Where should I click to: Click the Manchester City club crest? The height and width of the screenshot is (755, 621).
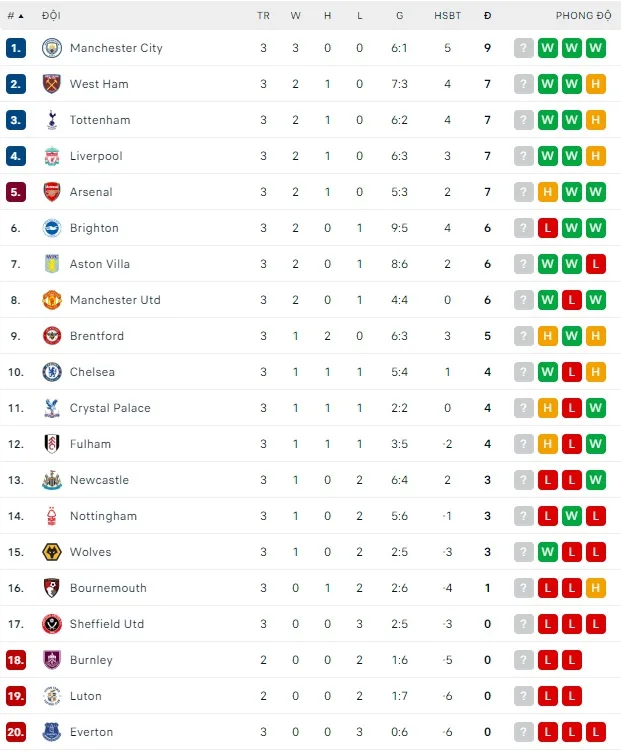(52, 48)
